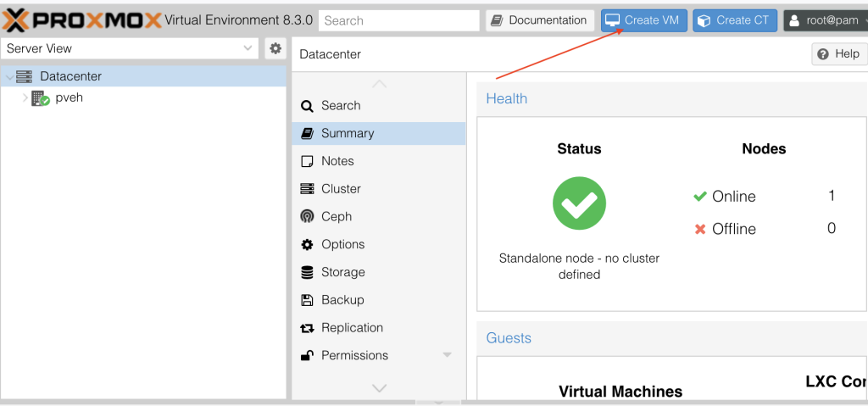
Task: Click the gear icon beside Server View
Action: [x=275, y=49]
